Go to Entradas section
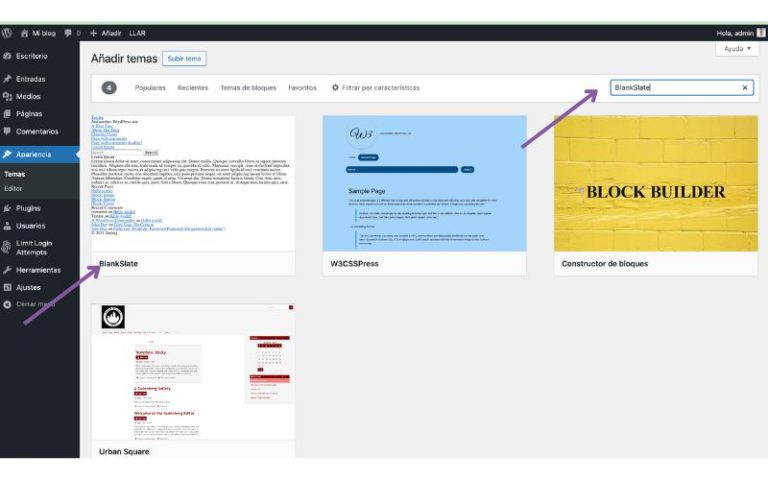Image resolution: width=768 pixels, height=480 pixels. (x=30, y=79)
